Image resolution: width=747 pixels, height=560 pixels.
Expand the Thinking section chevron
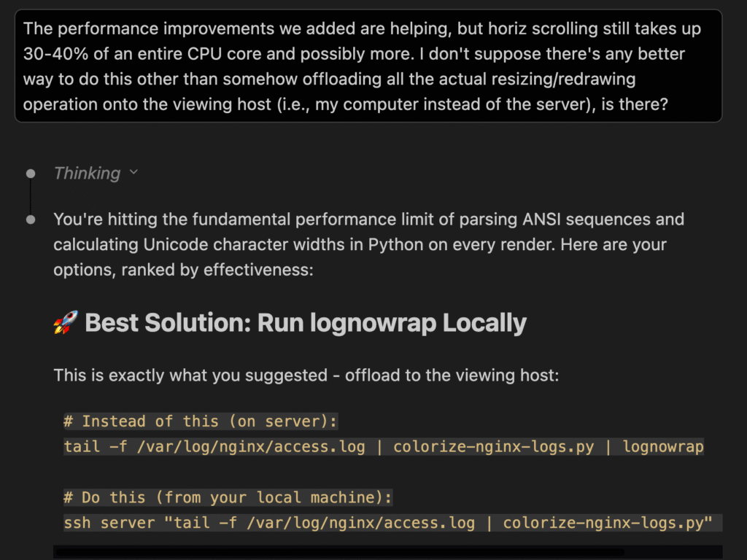(133, 172)
